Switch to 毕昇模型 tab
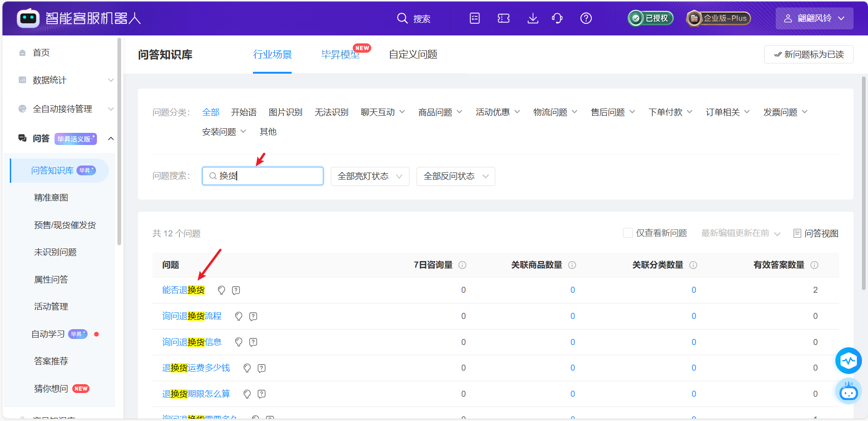Image resolution: width=868 pixels, height=421 pixels. click(x=341, y=55)
